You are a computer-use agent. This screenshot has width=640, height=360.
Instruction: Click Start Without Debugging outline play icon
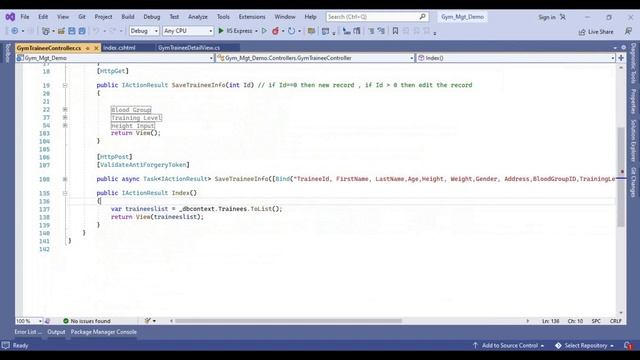[264, 31]
